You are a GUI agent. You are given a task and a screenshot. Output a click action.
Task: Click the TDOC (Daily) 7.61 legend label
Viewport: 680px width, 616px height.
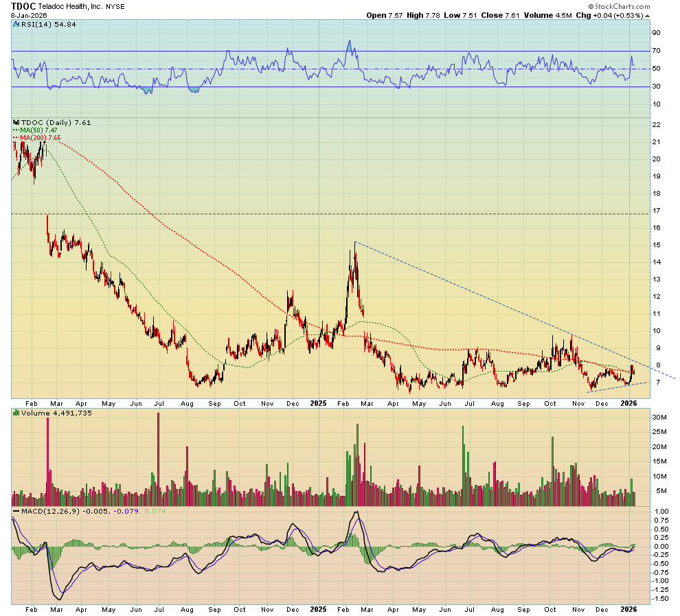pos(56,123)
